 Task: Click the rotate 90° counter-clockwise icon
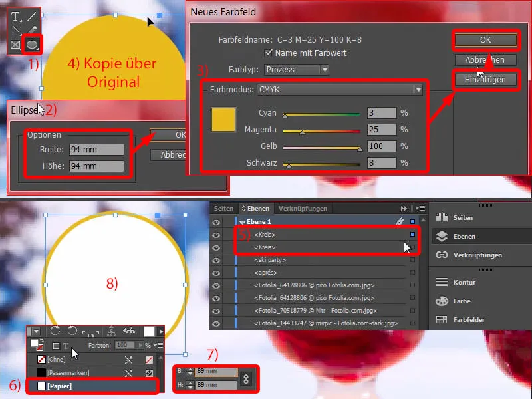point(72,331)
